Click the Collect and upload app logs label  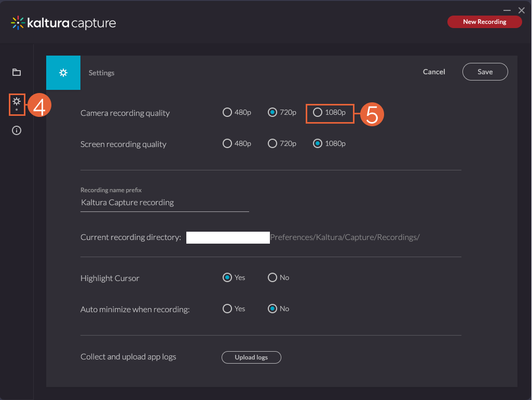pos(128,357)
